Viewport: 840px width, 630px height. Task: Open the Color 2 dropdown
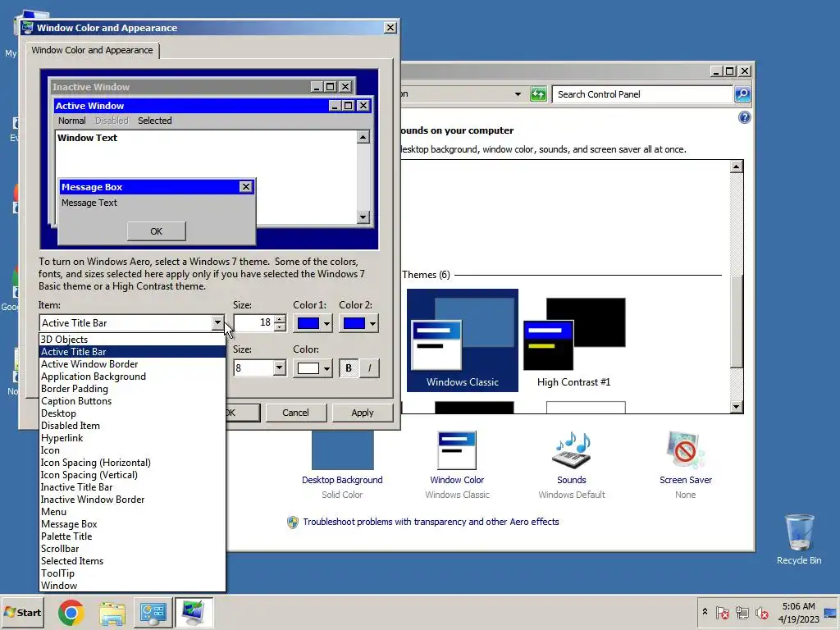359,323
